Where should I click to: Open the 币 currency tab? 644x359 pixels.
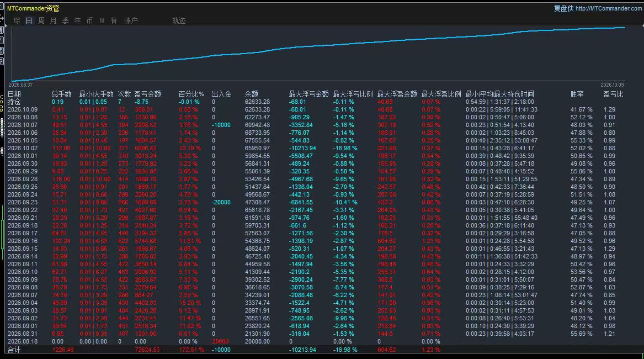89,20
